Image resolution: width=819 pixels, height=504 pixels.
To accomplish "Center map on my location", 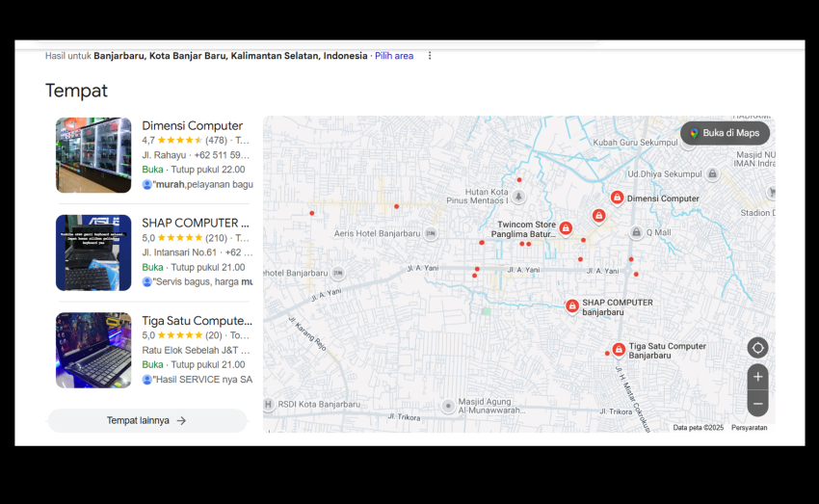I will click(x=757, y=348).
